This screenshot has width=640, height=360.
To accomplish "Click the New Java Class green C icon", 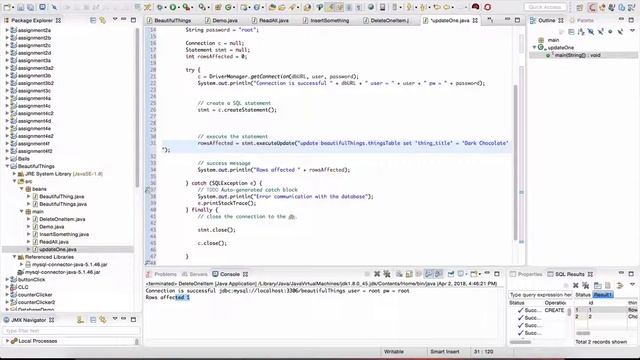I will [x=229, y=7].
